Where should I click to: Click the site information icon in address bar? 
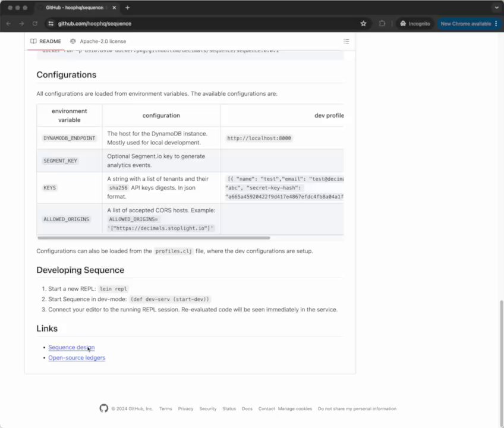51,24
